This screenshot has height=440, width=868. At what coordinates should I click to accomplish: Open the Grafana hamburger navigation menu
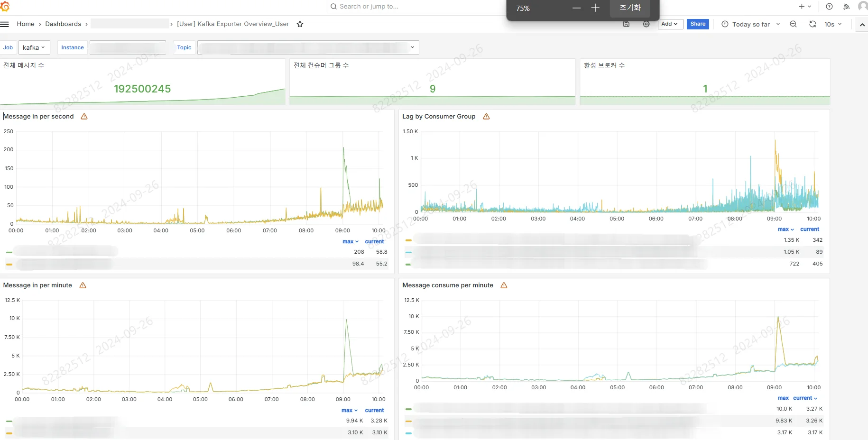click(x=5, y=24)
